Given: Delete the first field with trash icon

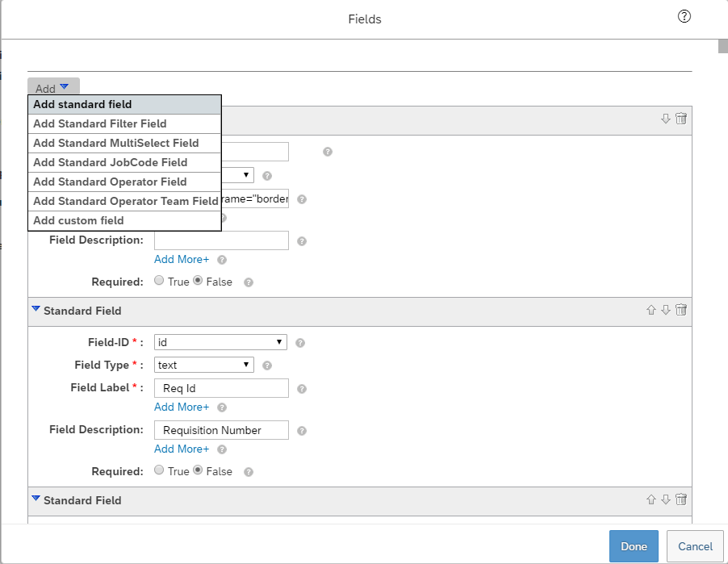Looking at the screenshot, I should pyautogui.click(x=681, y=119).
